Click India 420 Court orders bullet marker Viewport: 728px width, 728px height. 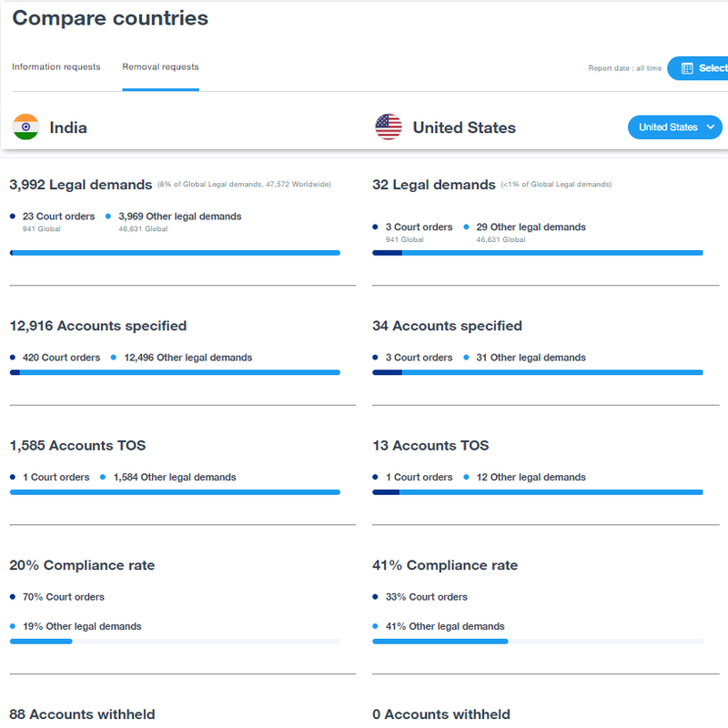point(13,358)
